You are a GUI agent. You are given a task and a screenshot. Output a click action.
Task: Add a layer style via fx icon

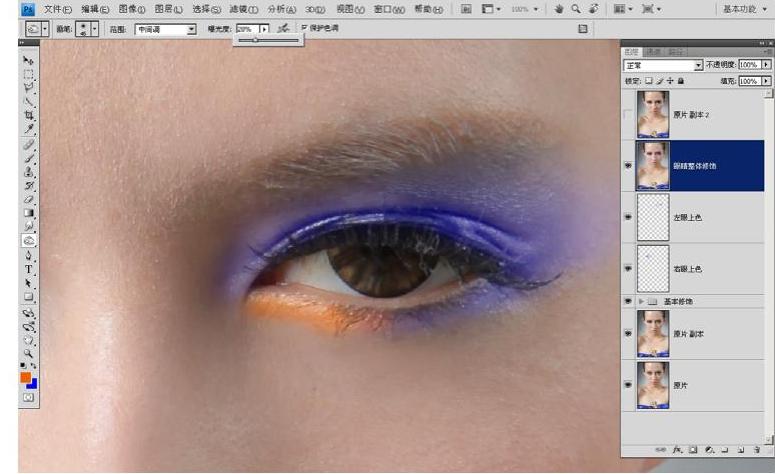[x=677, y=450]
